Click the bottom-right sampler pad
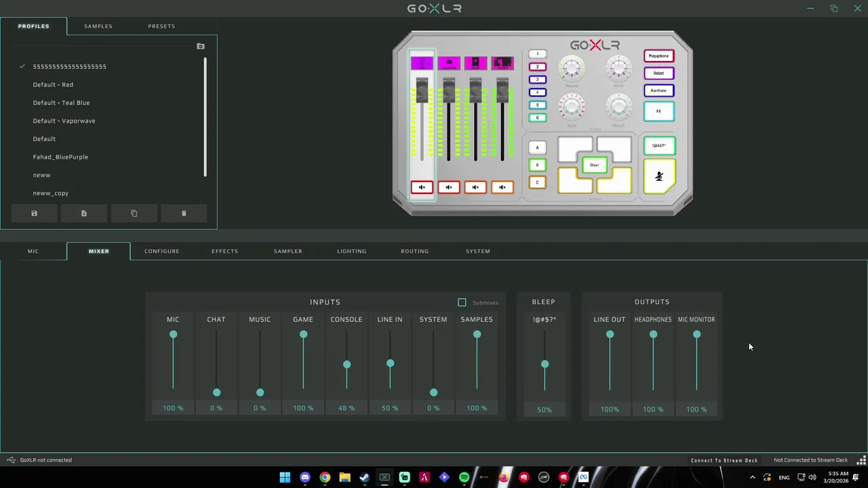 point(616,182)
